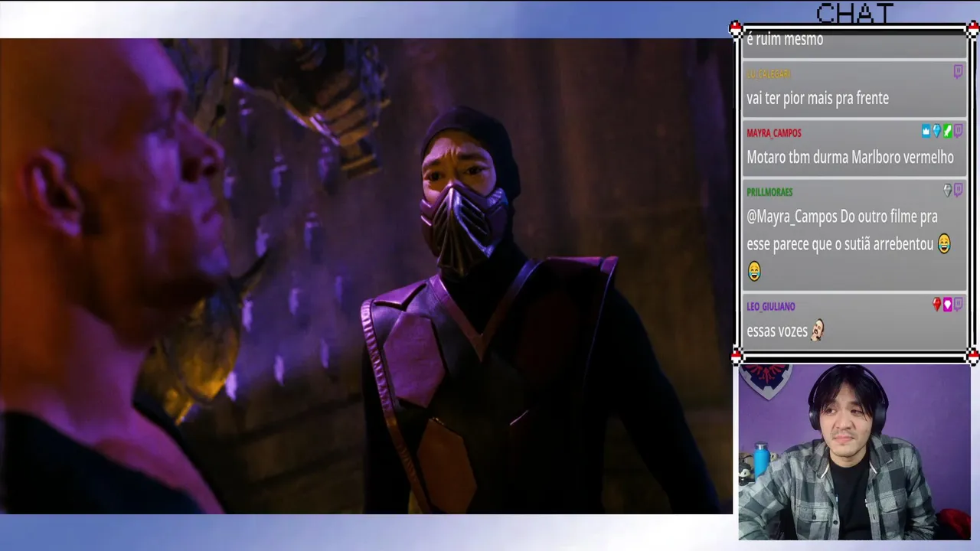Image resolution: width=980 pixels, height=551 pixels.
Task: Click the laughing emoji after 'arrebentou'
Action: tap(944, 245)
